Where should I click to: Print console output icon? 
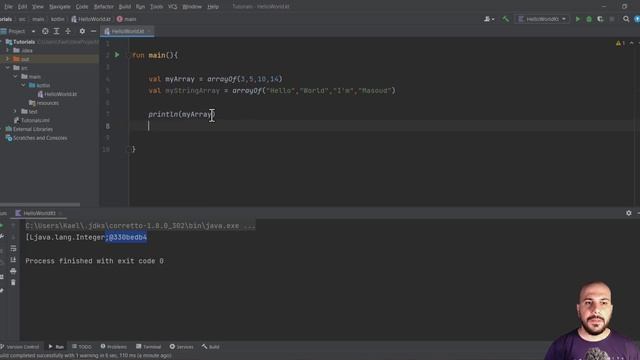13,271
